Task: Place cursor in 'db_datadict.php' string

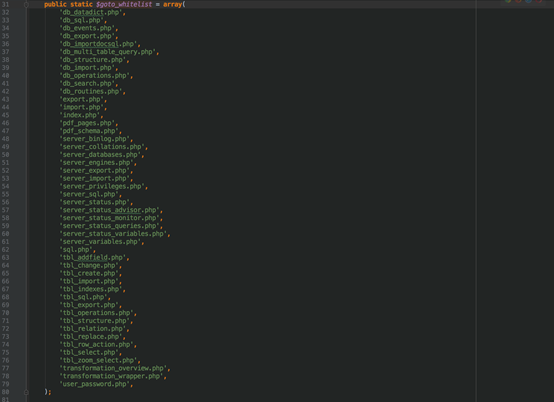Action: pos(91,12)
